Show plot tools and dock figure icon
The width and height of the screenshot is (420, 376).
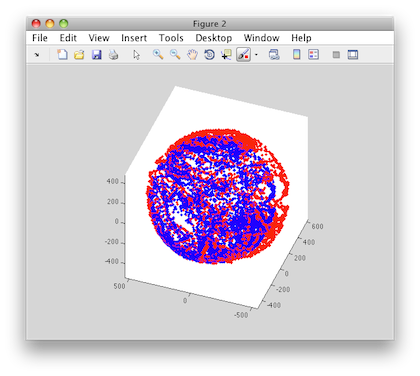(x=353, y=55)
